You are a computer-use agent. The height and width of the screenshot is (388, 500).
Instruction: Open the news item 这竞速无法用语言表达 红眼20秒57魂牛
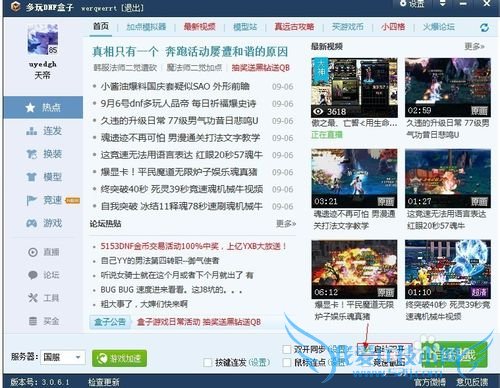pos(182,155)
